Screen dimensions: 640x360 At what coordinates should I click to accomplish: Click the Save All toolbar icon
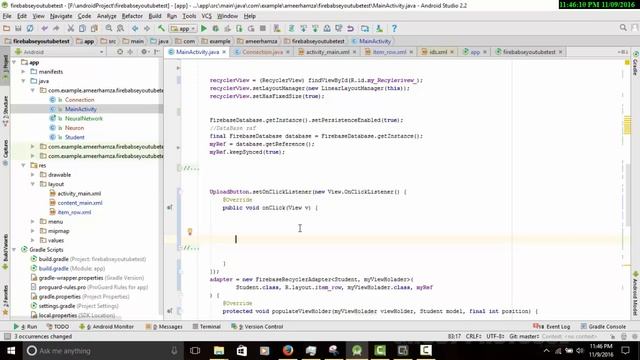click(x=18, y=29)
